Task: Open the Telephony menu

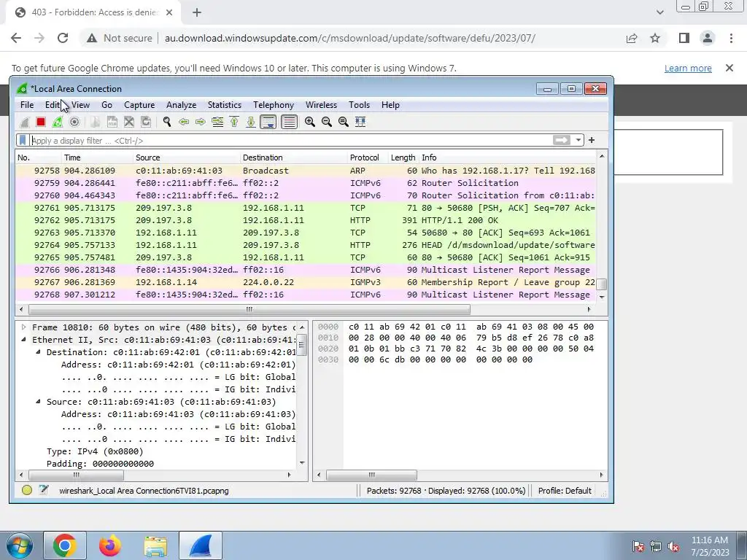Action: (x=274, y=105)
